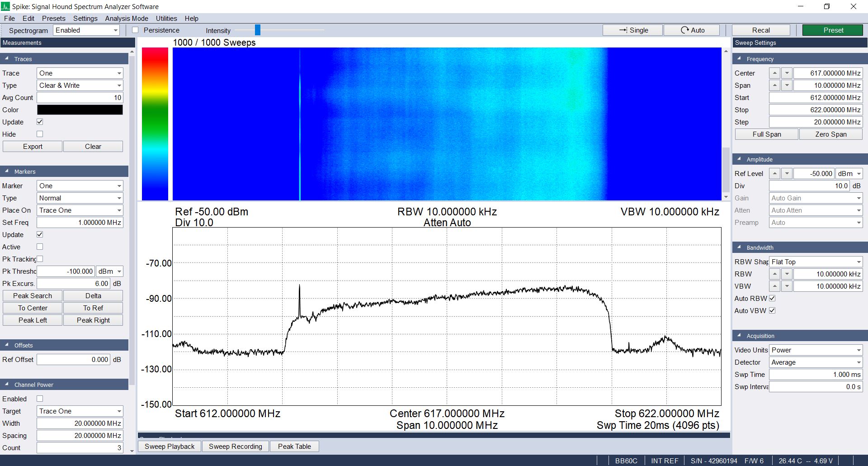Click the black trace Color swatch
This screenshot has width=868, height=466.
80,110
